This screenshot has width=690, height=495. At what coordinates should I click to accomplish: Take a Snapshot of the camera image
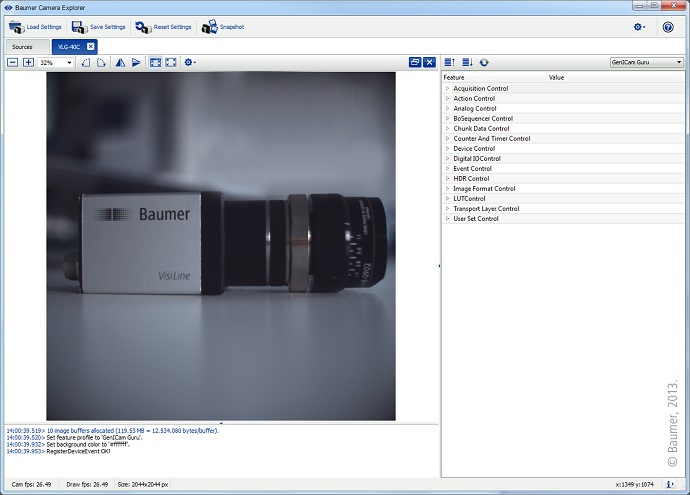point(223,27)
